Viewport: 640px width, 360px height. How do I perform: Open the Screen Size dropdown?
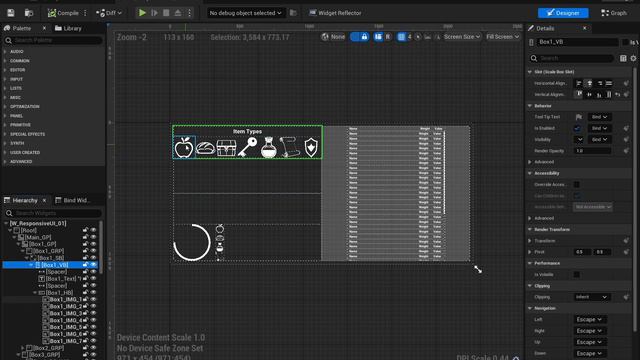462,37
